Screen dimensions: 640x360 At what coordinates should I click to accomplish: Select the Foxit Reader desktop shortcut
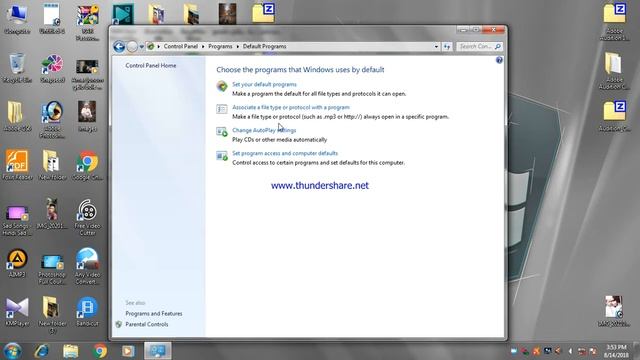point(17,165)
